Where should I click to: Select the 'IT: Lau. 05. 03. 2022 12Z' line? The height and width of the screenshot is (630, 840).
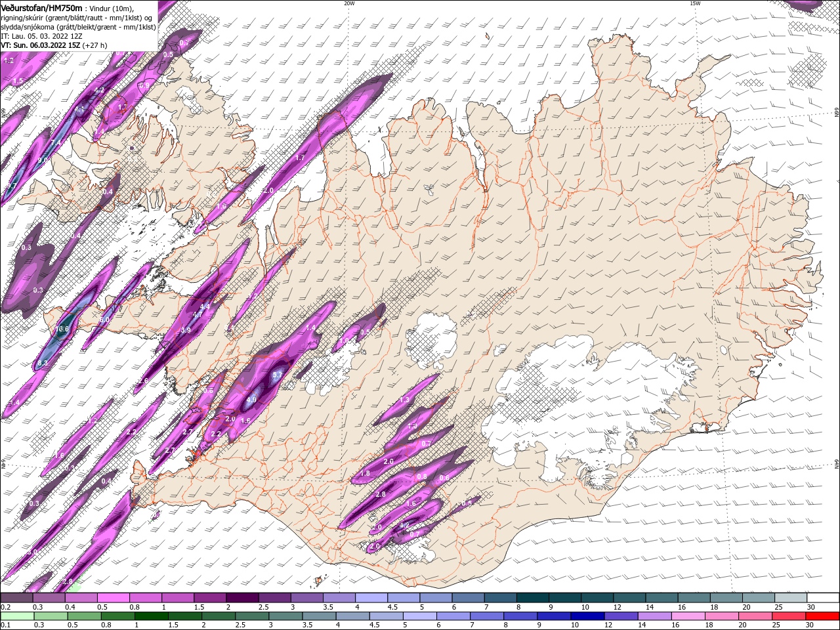point(40,36)
